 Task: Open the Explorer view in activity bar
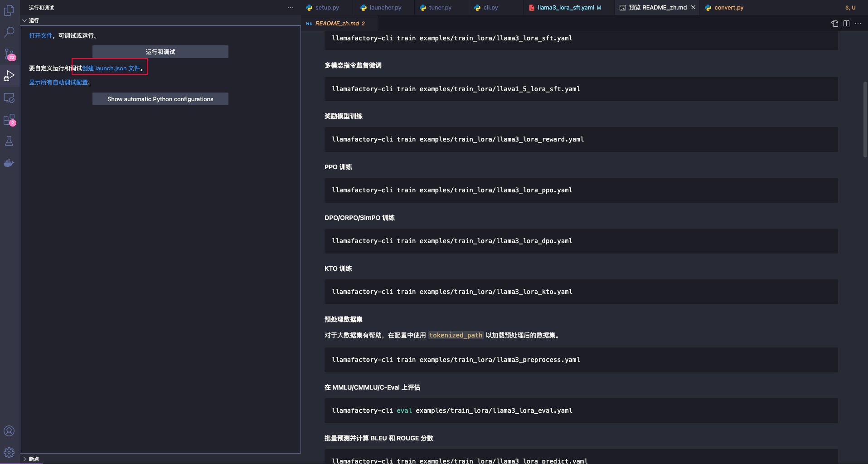[x=9, y=10]
